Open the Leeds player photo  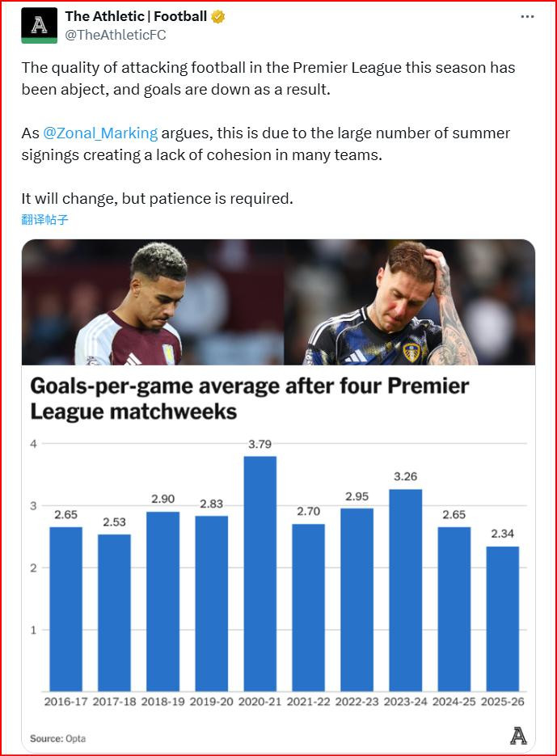click(408, 303)
